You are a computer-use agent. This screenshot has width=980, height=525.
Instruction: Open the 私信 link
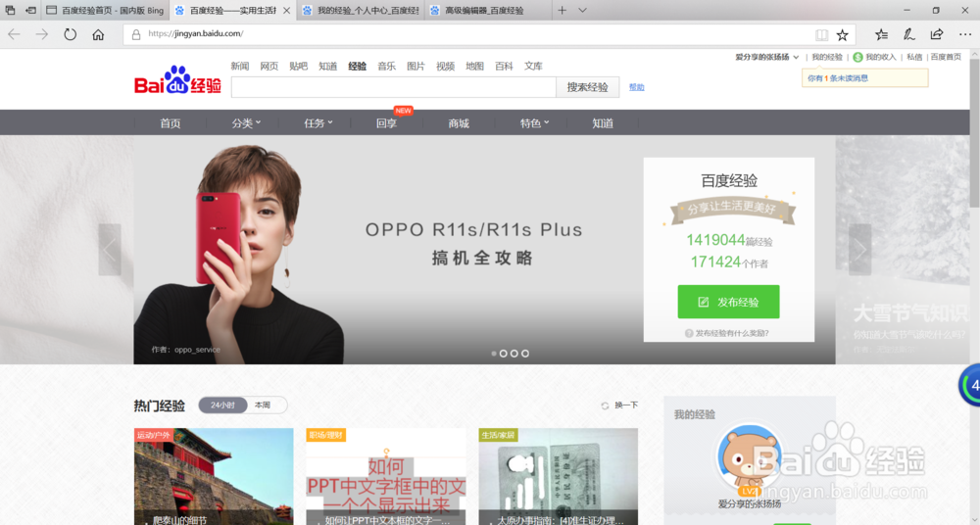[914, 57]
